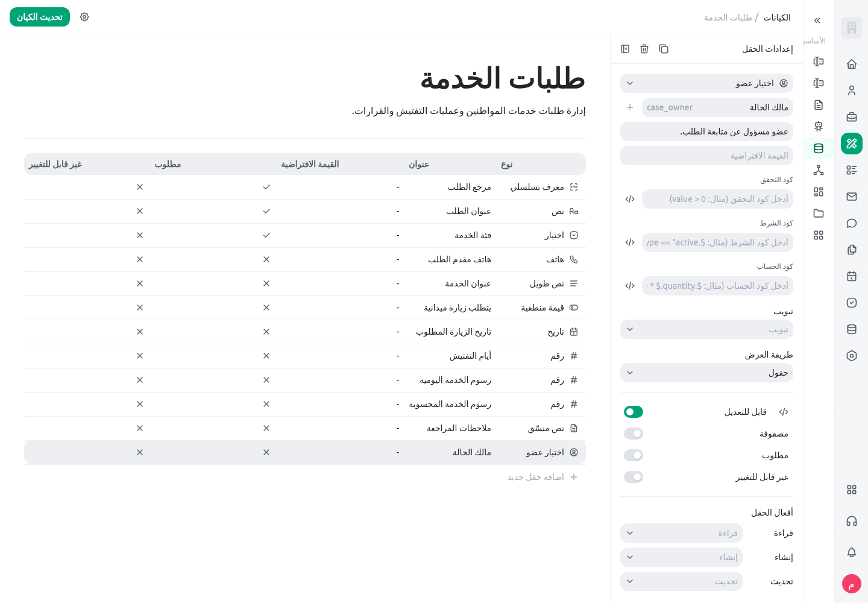Select the design tools icon (green)
Screen dimensions: 868x603
[852, 144]
